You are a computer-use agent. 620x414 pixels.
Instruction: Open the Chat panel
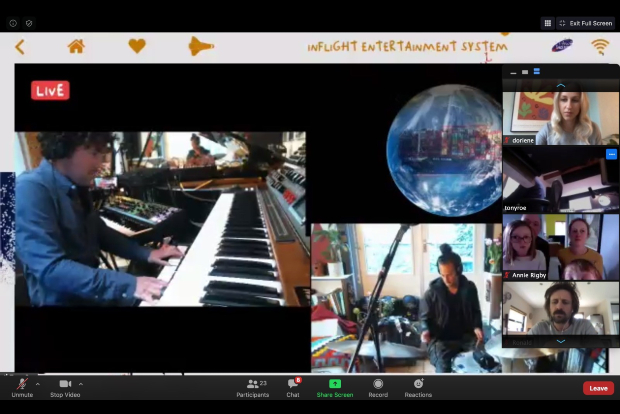pyautogui.click(x=293, y=385)
